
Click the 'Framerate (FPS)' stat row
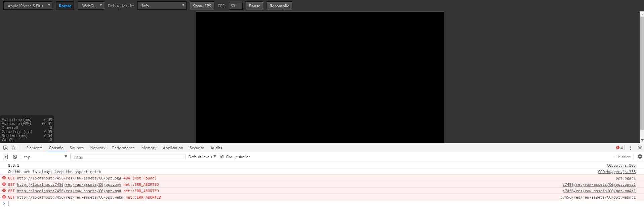tap(27, 124)
